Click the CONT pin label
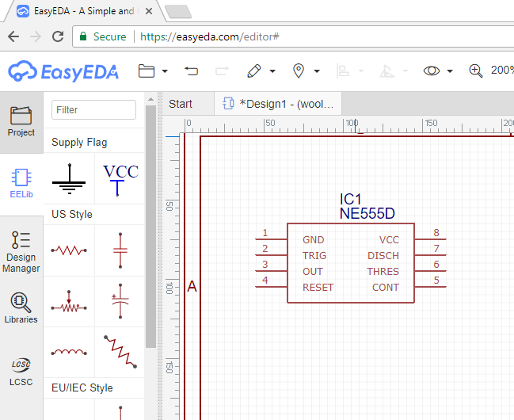The width and height of the screenshot is (514, 420). tap(386, 288)
